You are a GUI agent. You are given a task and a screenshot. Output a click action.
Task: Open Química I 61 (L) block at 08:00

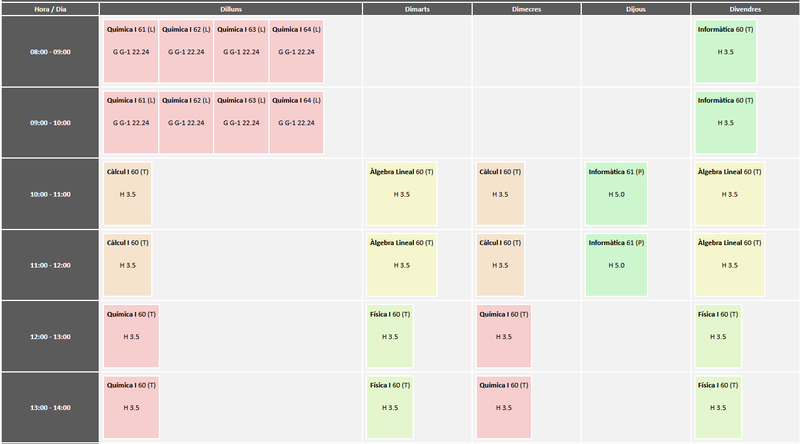[131, 51]
